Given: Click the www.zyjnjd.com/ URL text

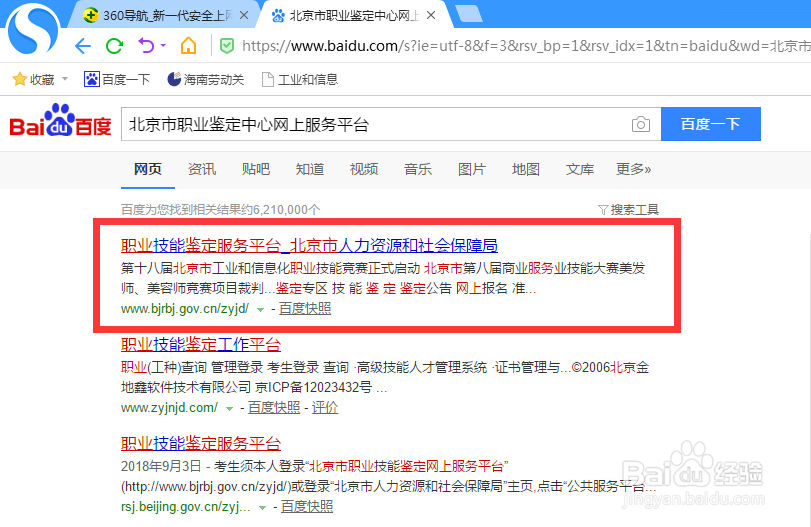Looking at the screenshot, I should point(169,408).
